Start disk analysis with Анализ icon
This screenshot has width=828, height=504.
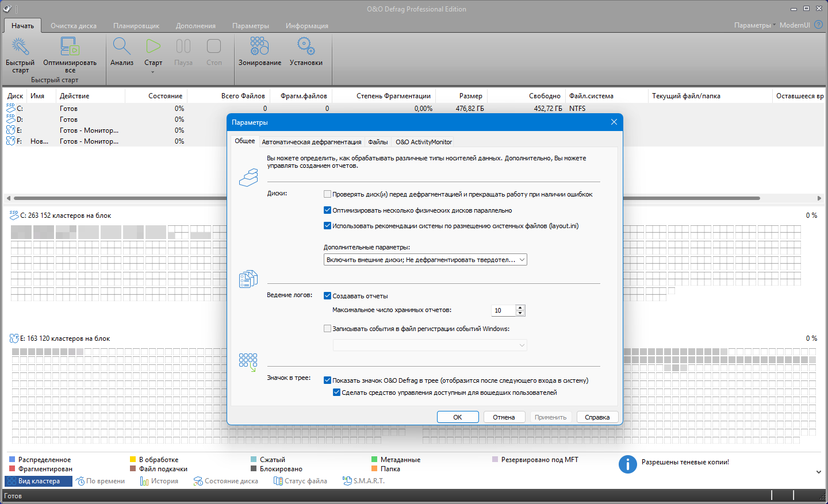[122, 47]
